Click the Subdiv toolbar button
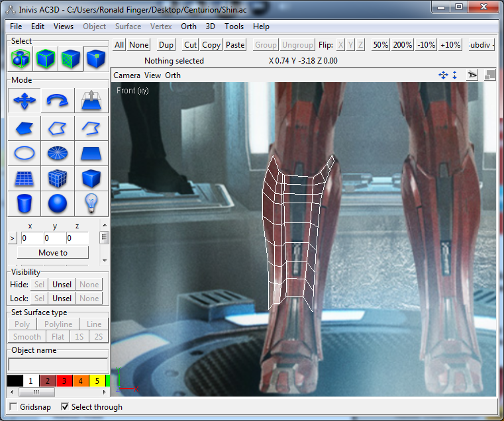Screen dimensions: 504x421 [481, 45]
